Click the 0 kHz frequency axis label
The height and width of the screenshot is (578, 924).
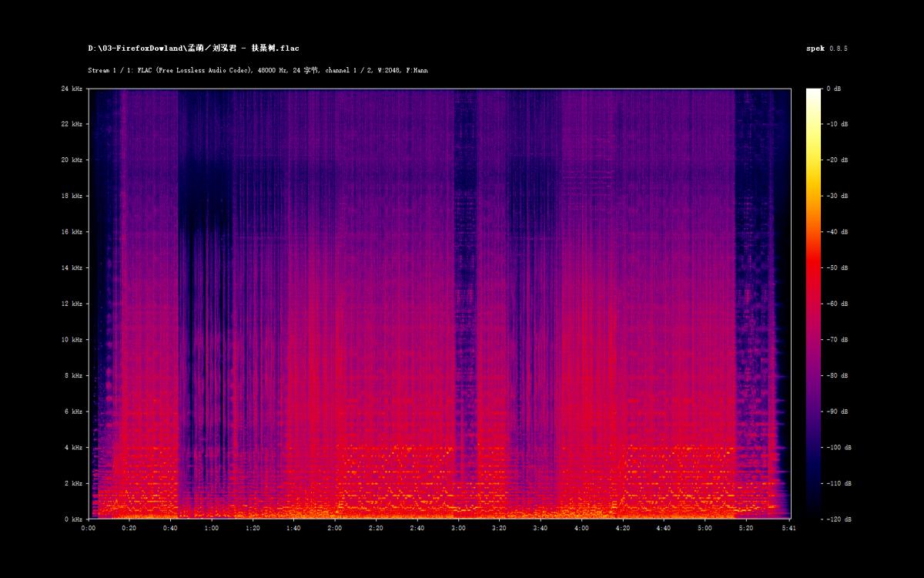click(73, 519)
